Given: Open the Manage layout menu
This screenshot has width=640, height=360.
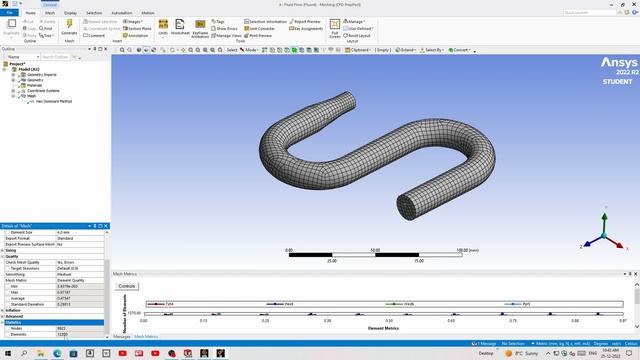Looking at the screenshot, I should click(x=354, y=21).
